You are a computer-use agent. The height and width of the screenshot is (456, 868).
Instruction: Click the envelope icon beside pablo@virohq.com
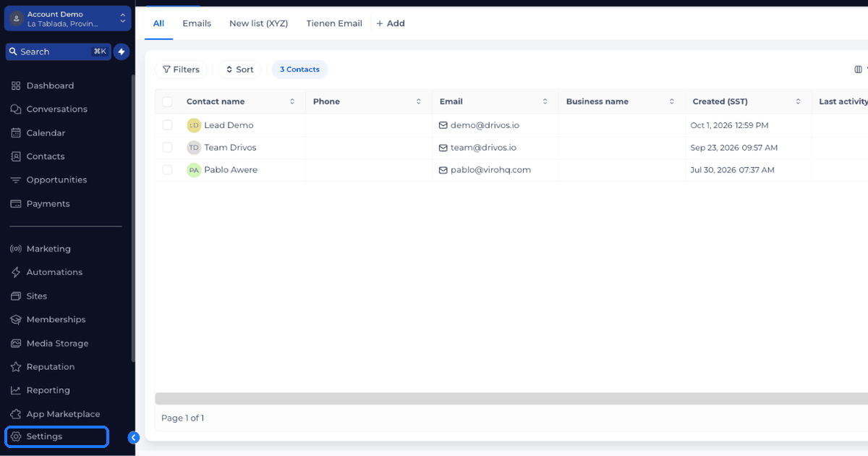tap(443, 170)
